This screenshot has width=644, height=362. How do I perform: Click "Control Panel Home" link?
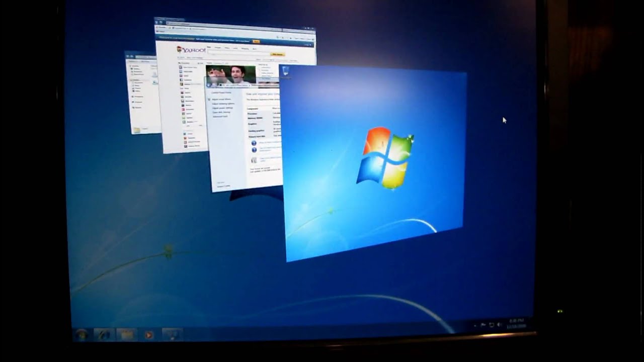pos(221,93)
